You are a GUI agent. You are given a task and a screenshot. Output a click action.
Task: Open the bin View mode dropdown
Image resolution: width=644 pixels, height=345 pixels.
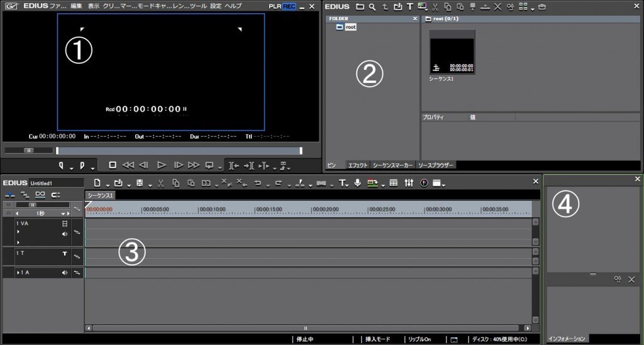(x=532, y=9)
